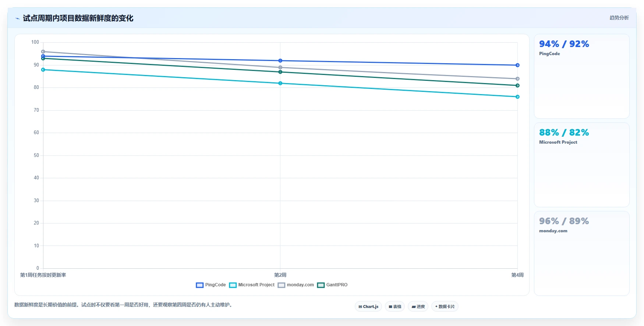Click the 表格 tag pill
Image resolution: width=644 pixels, height=326 pixels.
[395, 307]
